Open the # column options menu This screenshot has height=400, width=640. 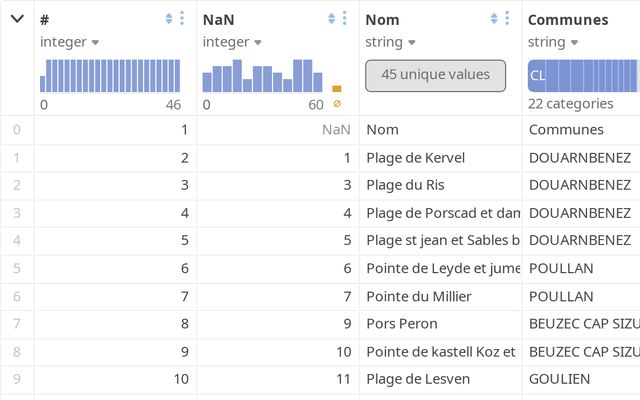click(x=182, y=19)
